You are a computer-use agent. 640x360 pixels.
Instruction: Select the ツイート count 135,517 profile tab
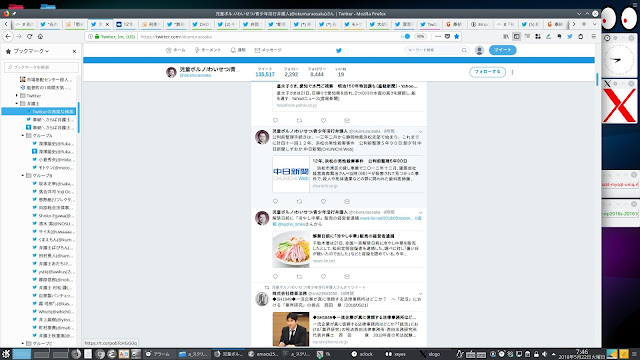pos(265,72)
